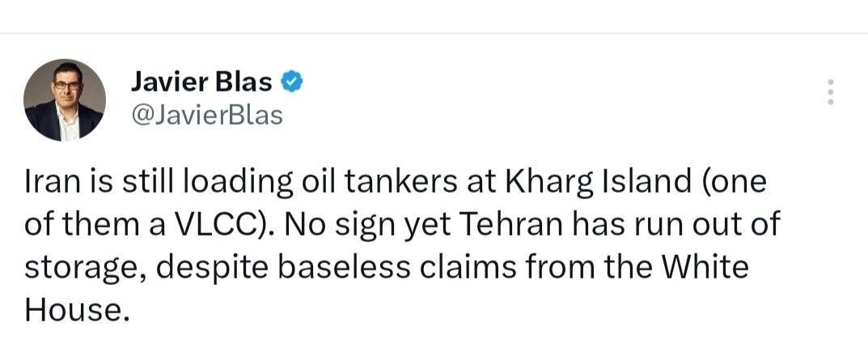Click the word "despite" in the tweet

(211, 270)
